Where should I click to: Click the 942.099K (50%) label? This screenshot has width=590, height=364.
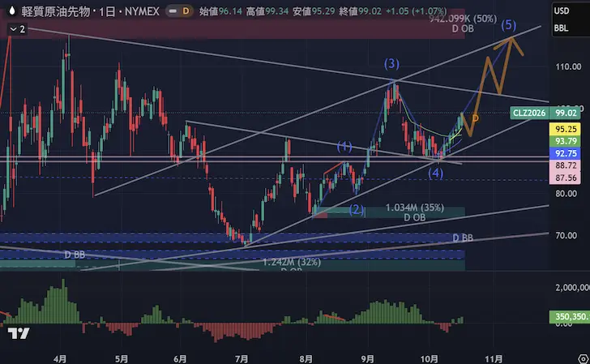click(x=464, y=19)
